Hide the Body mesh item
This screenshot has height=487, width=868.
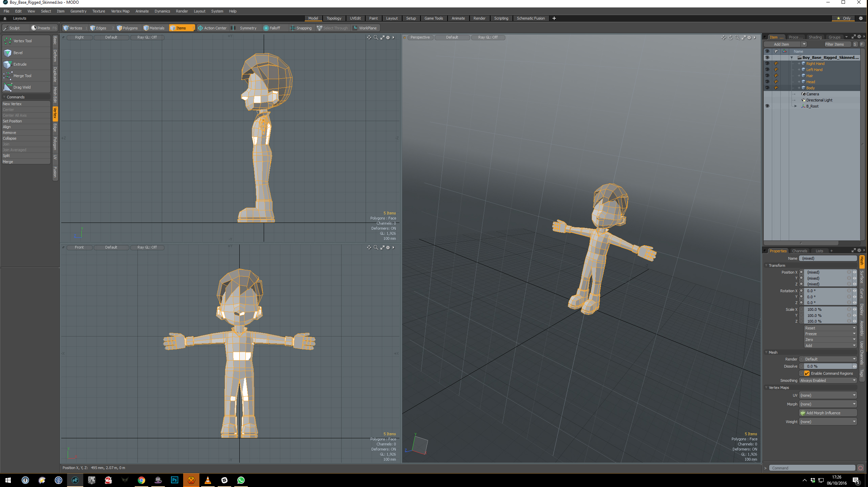pyautogui.click(x=767, y=88)
